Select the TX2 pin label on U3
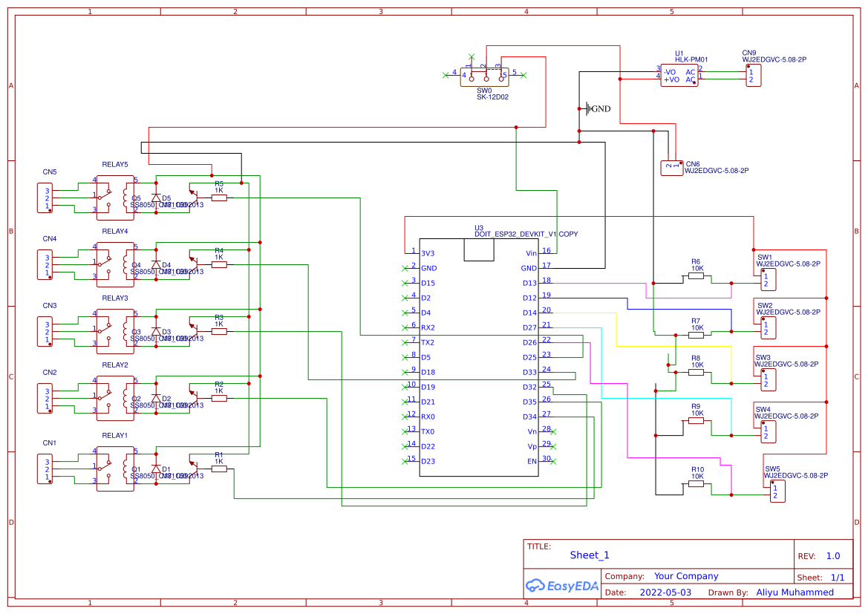This screenshot has width=868, height=614. click(x=428, y=342)
